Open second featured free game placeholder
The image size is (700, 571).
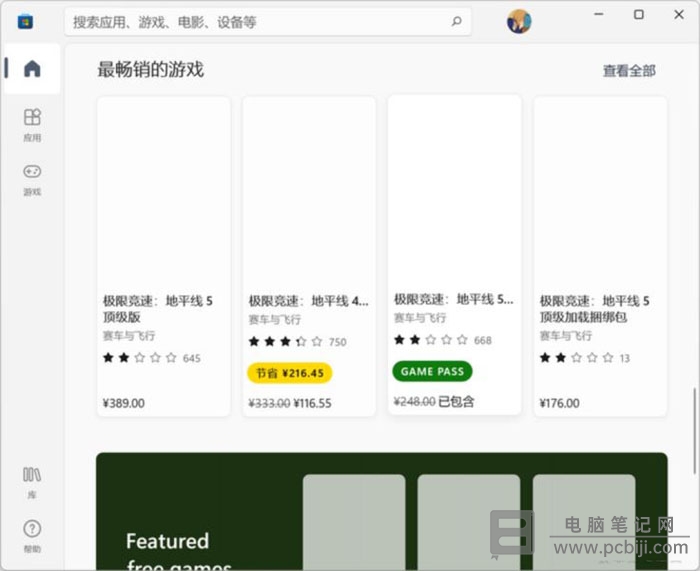click(x=469, y=522)
